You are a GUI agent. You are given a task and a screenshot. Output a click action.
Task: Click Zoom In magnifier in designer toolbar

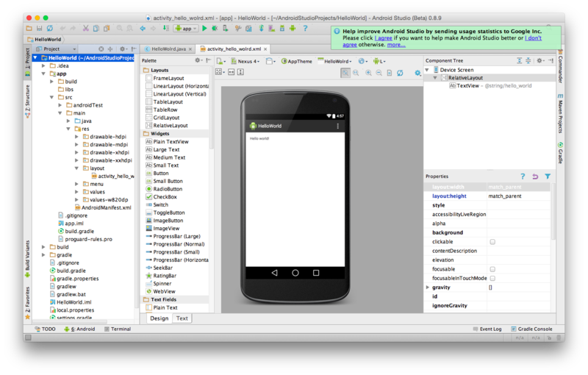coord(369,73)
